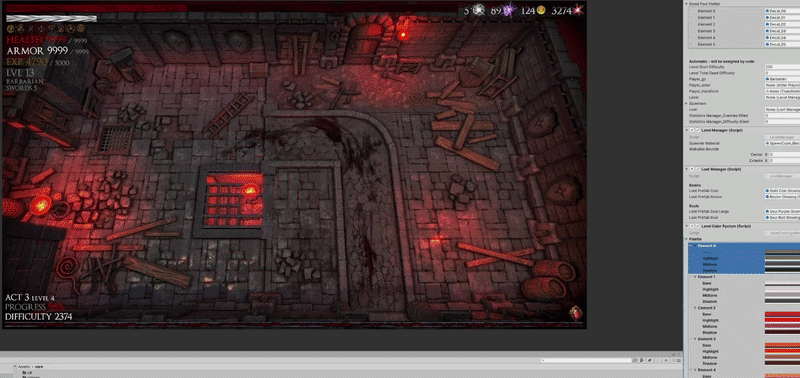Collapse the Loot Manager component

(687, 169)
